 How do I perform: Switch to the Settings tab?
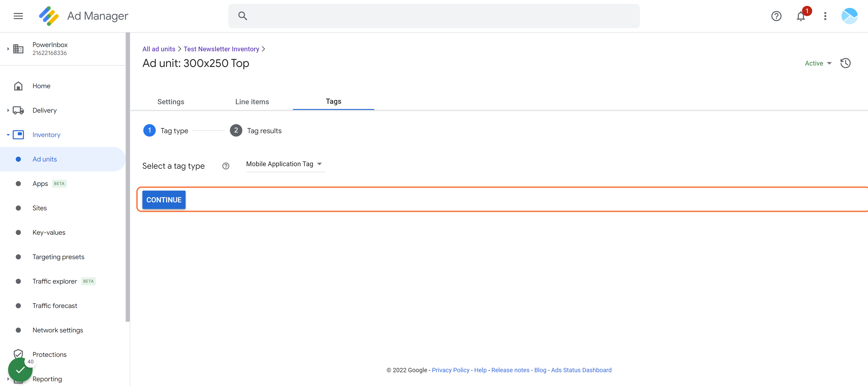[x=170, y=102]
